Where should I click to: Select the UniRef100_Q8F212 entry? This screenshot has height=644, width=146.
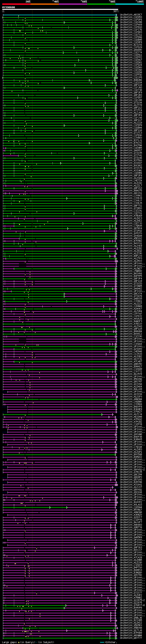click(x=131, y=108)
